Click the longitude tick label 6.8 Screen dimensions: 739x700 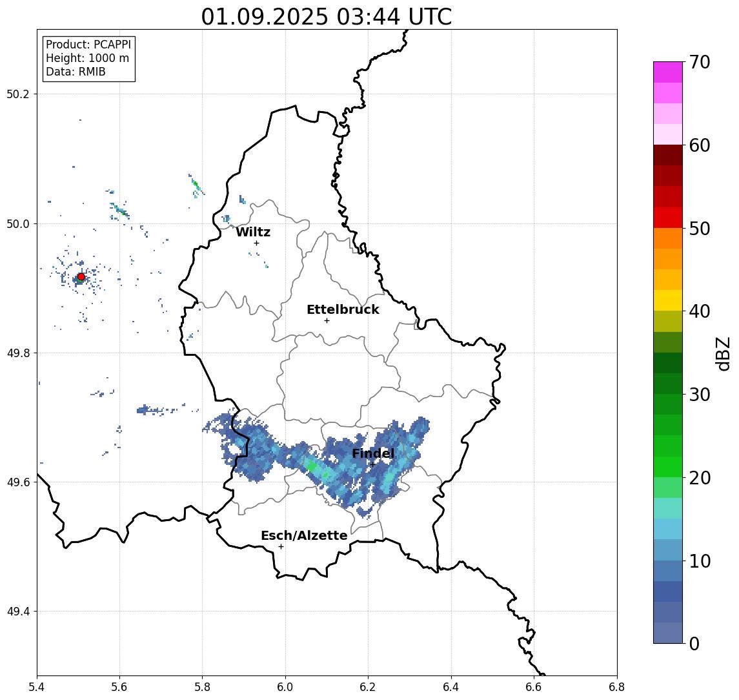(x=617, y=687)
